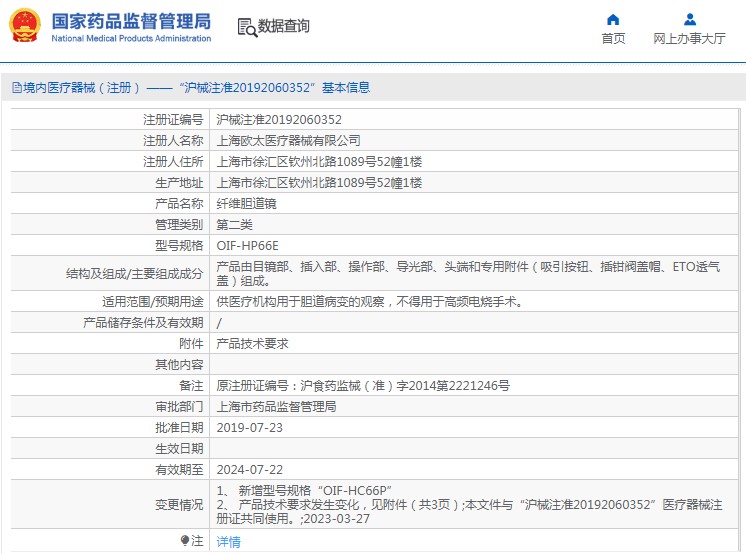The height and width of the screenshot is (554, 746).
Task: Click the 有效期至 row label
Action: [179, 469]
